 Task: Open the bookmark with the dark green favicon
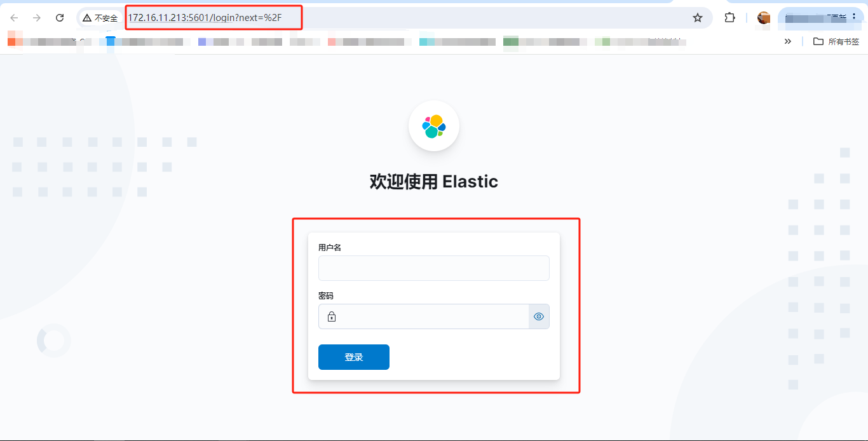[x=545, y=41]
